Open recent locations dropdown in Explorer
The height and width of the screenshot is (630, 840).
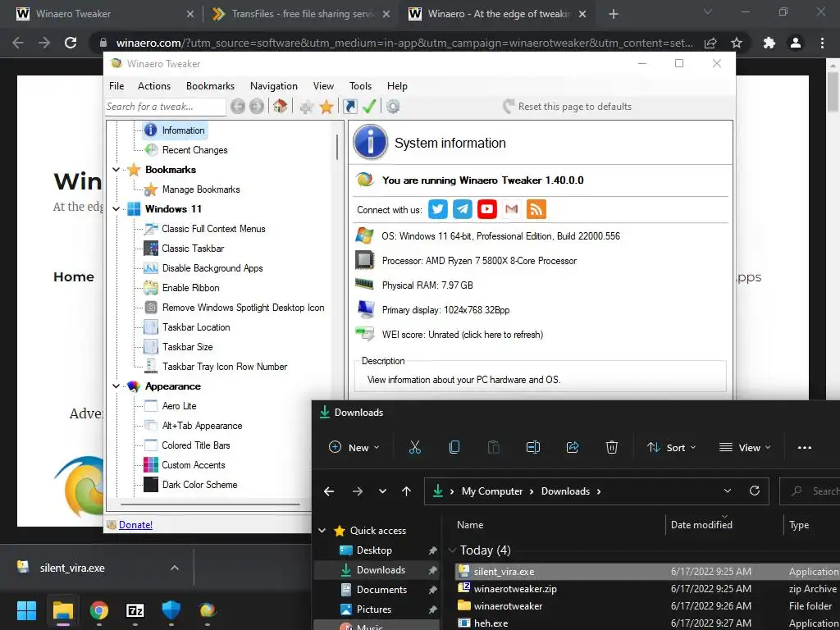pos(382,491)
